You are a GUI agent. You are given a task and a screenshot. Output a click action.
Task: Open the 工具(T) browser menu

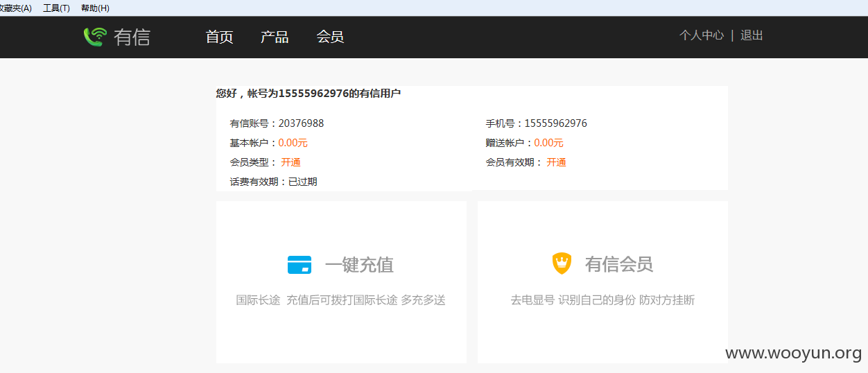56,8
